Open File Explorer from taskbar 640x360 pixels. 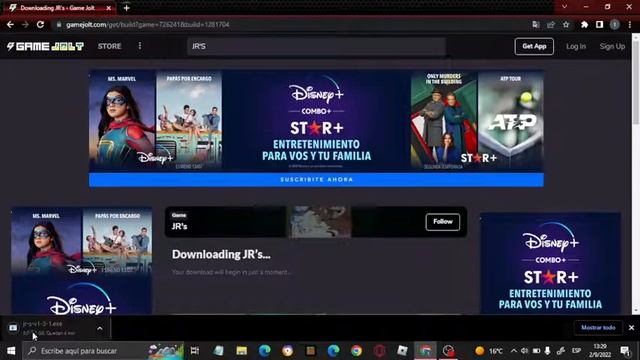pos(242,351)
